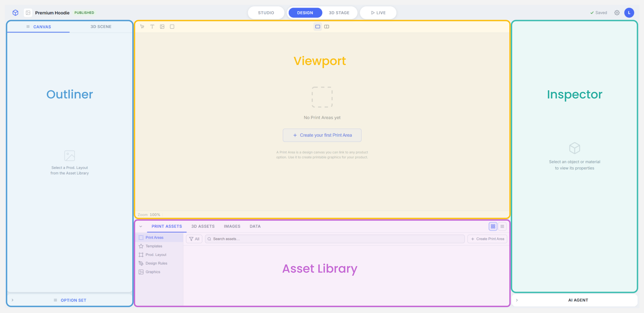Open user avatar L menu
Viewport: 644px width, 313px height.
(x=629, y=13)
